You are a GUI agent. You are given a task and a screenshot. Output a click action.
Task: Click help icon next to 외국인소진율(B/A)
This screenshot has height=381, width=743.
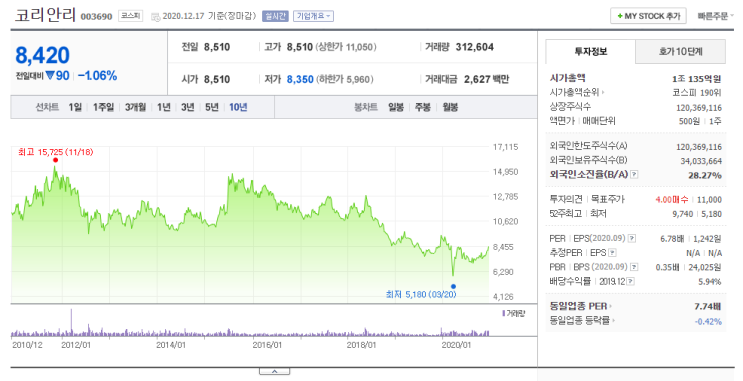[x=634, y=175]
